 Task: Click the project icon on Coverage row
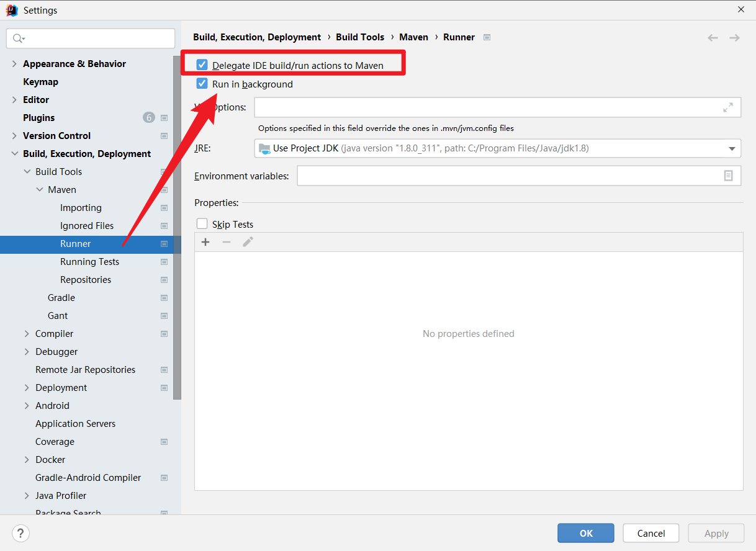point(164,442)
